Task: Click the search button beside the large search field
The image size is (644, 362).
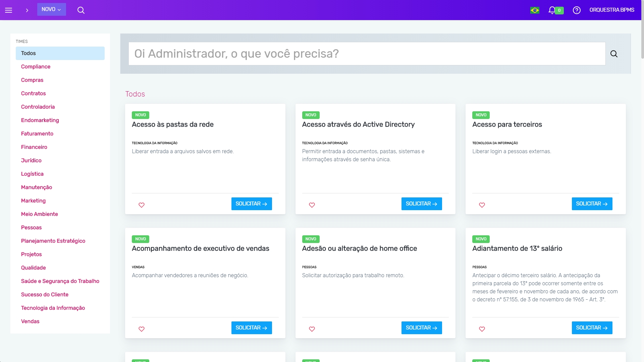Action: click(614, 54)
